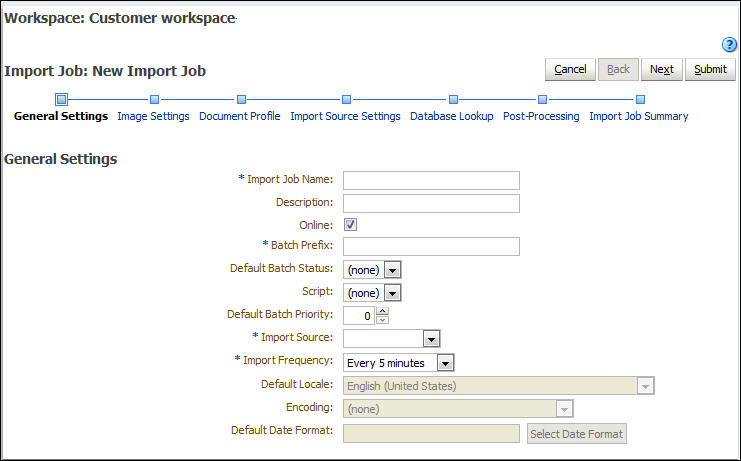Click the Back button
Image resolution: width=741 pixels, height=461 pixels.
tap(618, 69)
